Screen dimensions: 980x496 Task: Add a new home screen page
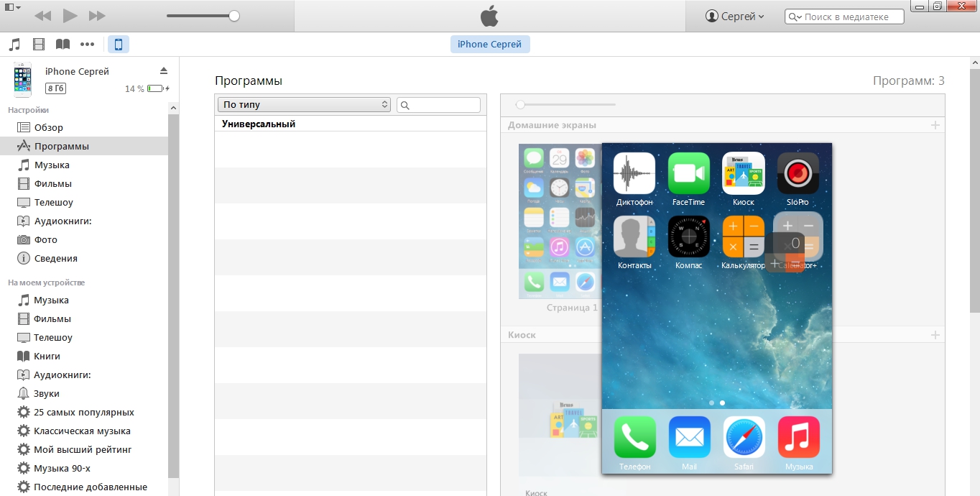pyautogui.click(x=935, y=125)
